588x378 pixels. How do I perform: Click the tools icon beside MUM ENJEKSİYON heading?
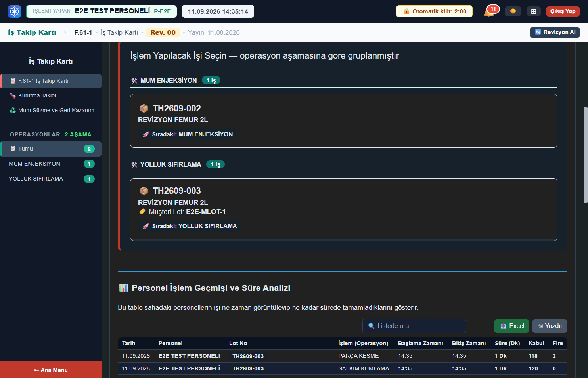point(134,80)
